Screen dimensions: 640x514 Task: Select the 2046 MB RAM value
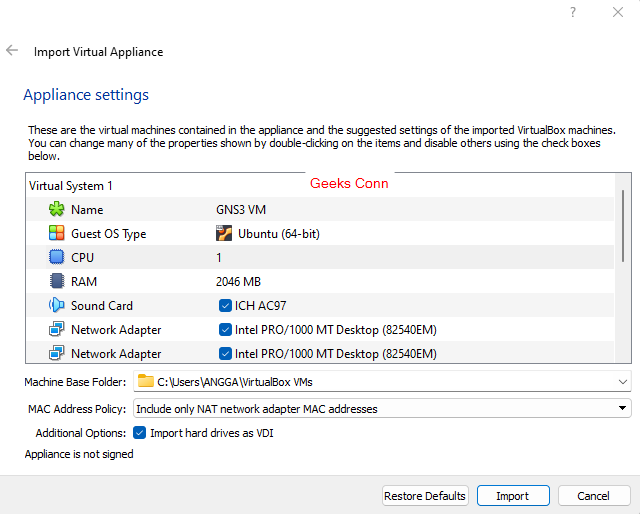pos(238,282)
